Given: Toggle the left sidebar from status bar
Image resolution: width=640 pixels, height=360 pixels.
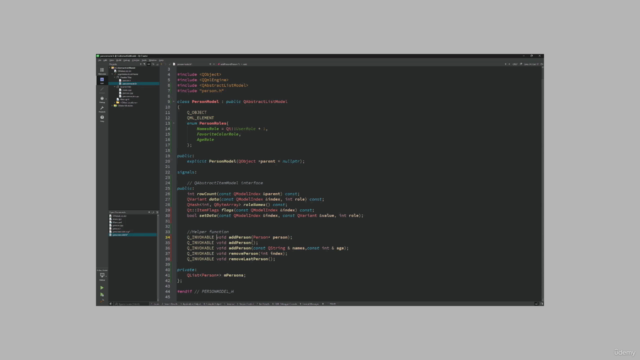Looking at the screenshot, I should pos(111,304).
